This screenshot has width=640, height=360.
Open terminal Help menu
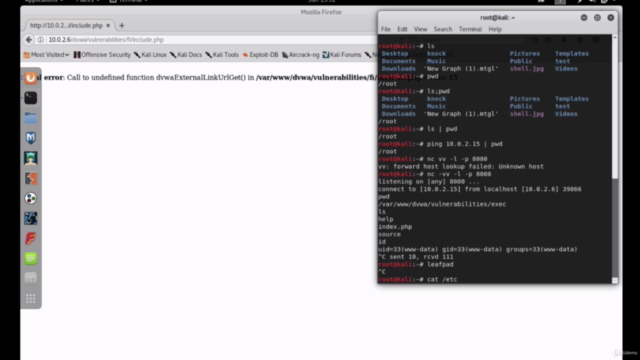pos(495,29)
